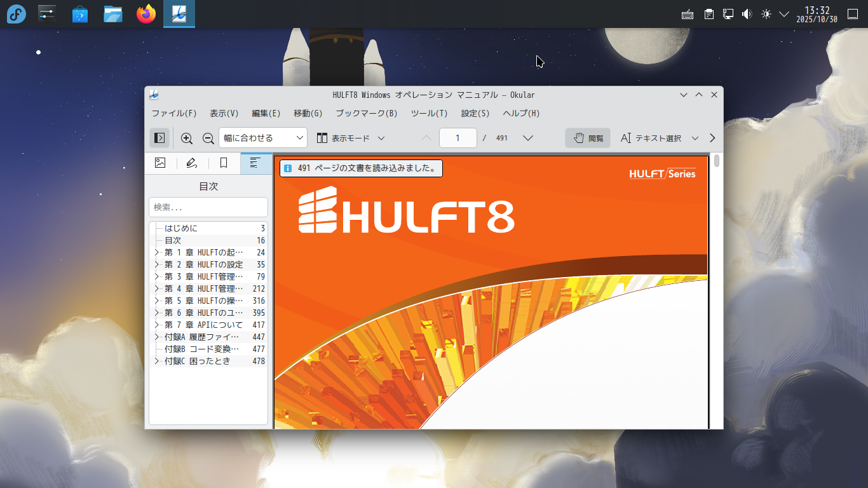
Task: Click the 目次 sidebar heading
Action: pyautogui.click(x=208, y=187)
